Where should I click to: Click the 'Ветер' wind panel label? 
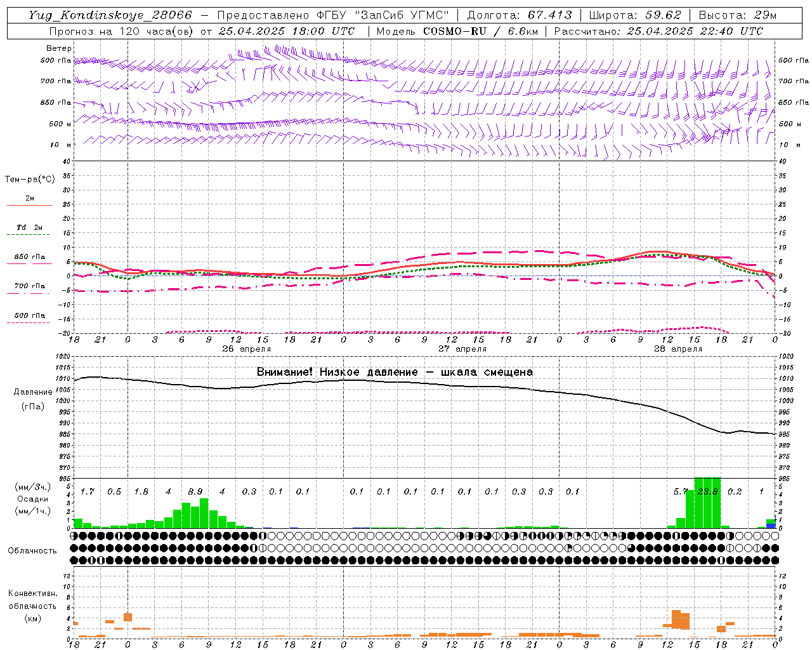tap(59, 48)
